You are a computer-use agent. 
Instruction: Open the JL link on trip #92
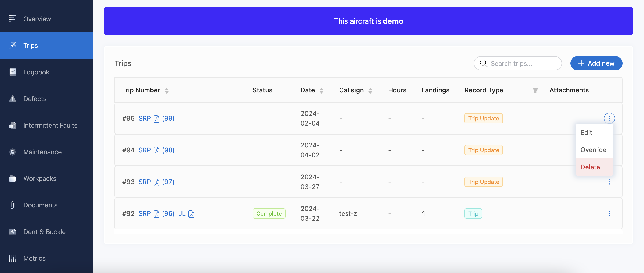[182, 213]
